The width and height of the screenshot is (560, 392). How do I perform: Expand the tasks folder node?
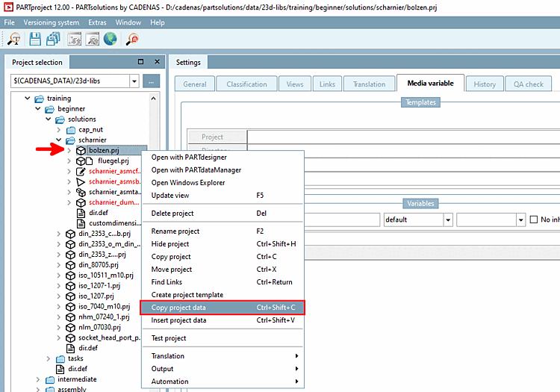click(49, 358)
